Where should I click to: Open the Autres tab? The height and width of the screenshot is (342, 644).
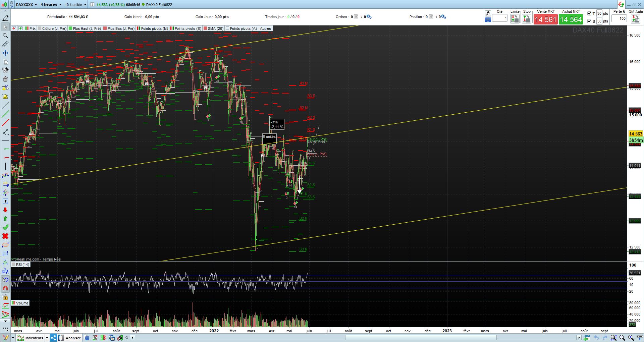[x=265, y=28]
